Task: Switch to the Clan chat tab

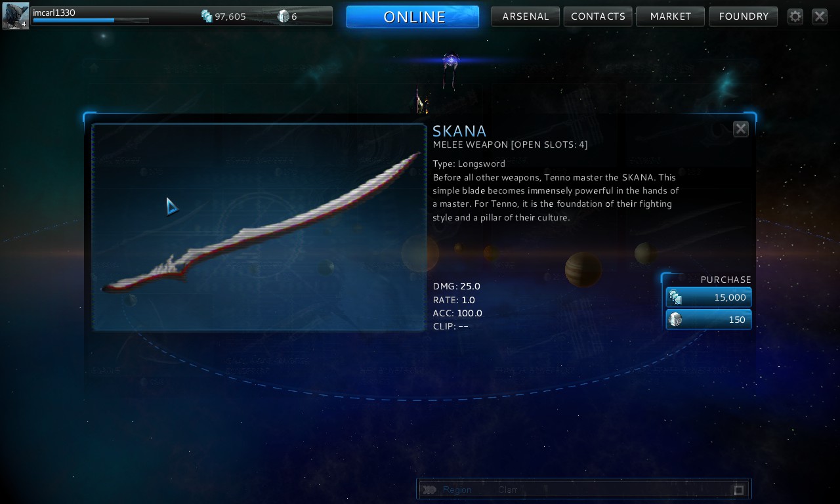Action: 507,490
